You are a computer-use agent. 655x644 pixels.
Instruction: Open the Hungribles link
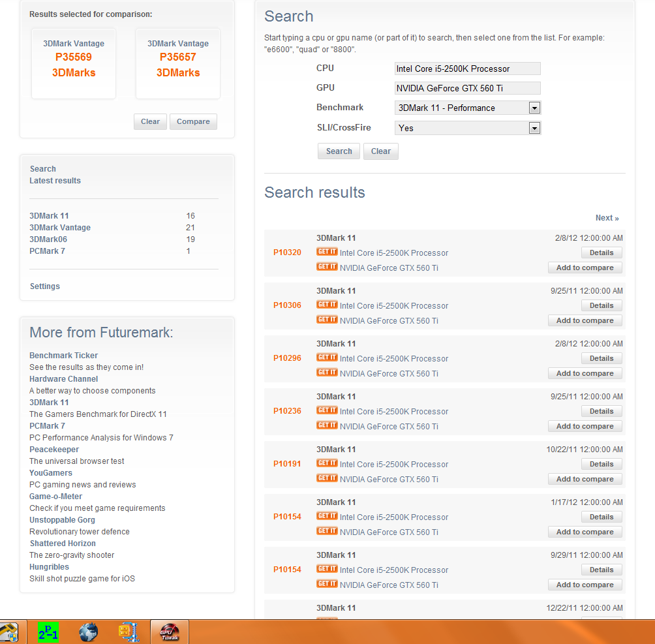[49, 567]
